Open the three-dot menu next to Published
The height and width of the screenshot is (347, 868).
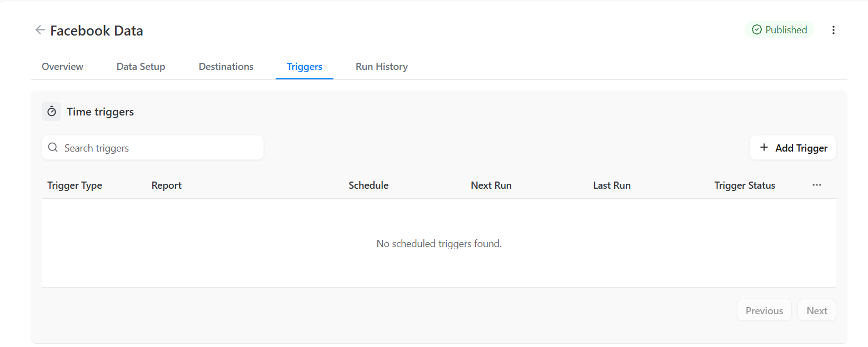coord(833,30)
